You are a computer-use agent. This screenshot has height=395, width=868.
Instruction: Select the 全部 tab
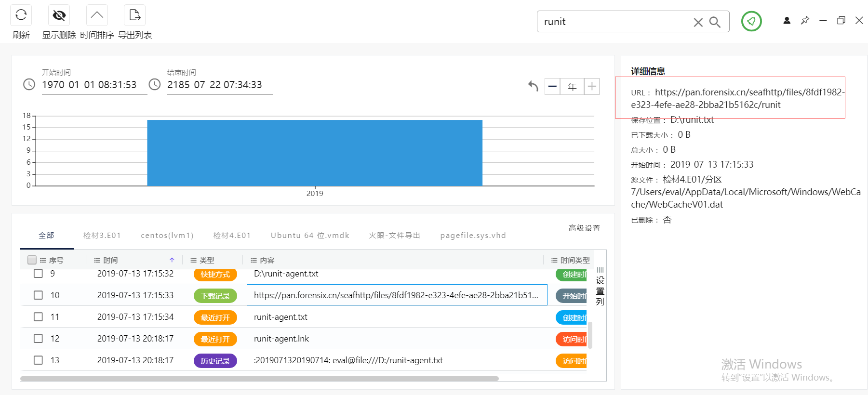pyautogui.click(x=46, y=235)
